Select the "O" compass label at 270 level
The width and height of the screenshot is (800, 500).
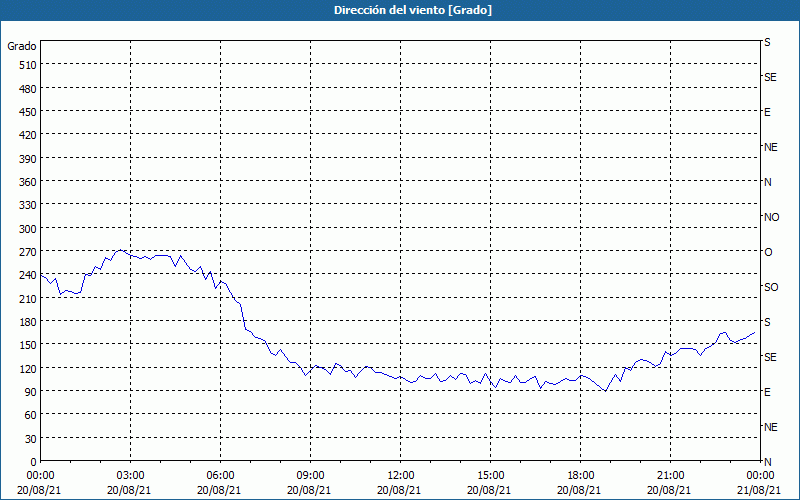click(768, 253)
